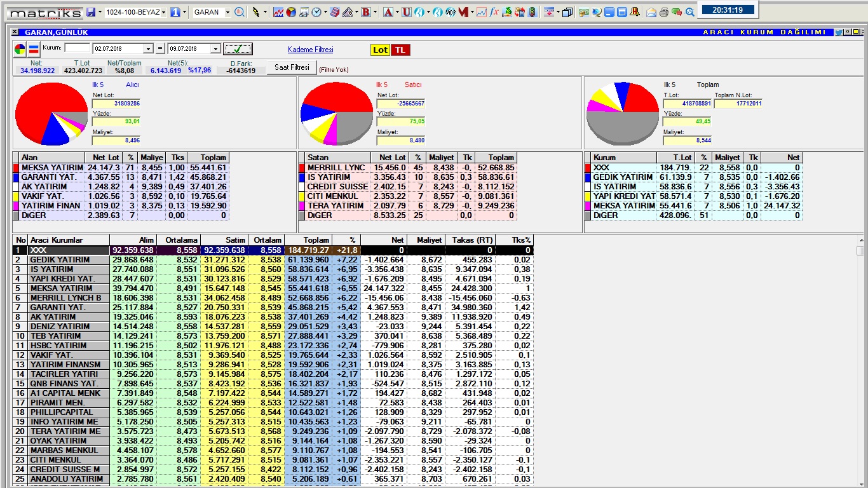Sort by the Alim column header
The image size is (868, 488).
(133, 240)
